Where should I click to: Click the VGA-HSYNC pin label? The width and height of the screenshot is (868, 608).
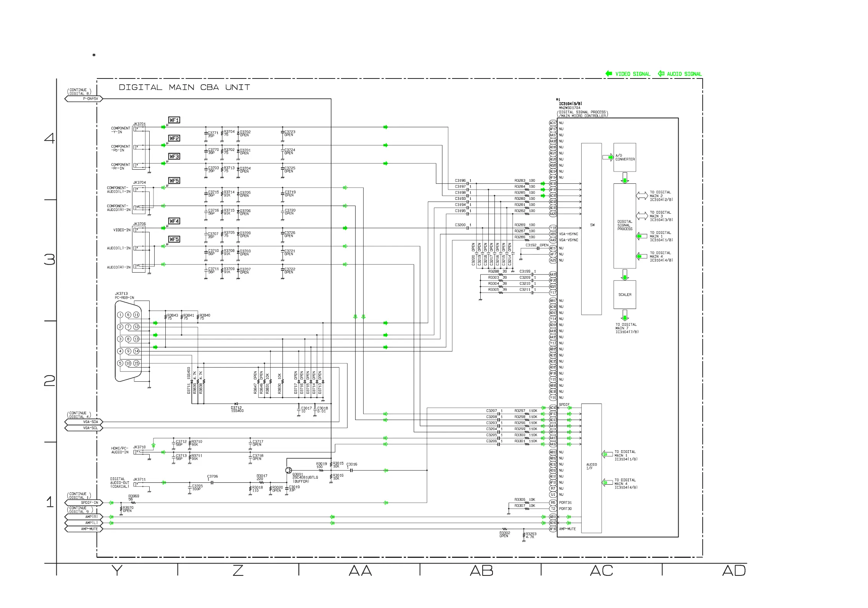coord(568,234)
